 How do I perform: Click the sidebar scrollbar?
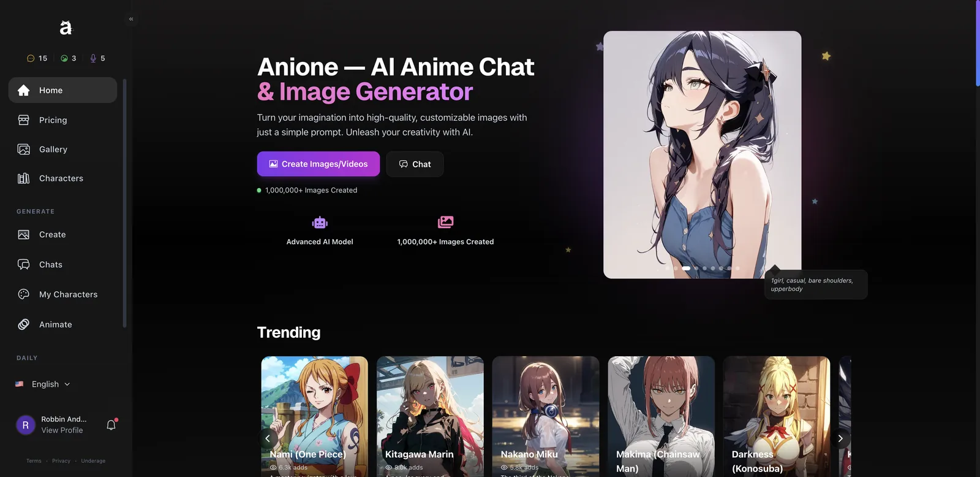point(124,202)
